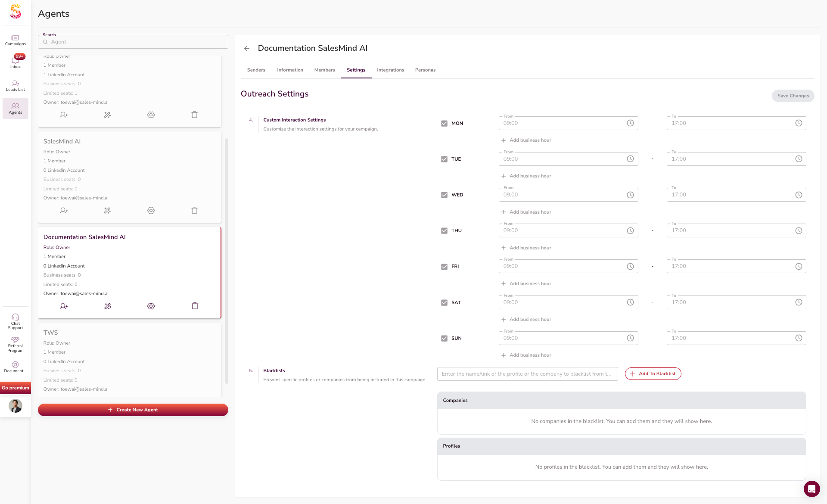Open the Inbox with 99+ badge
Screen dimensions: 827x504
16,62
